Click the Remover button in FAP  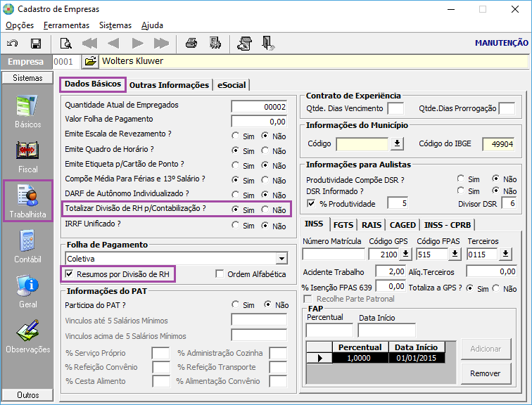point(486,373)
